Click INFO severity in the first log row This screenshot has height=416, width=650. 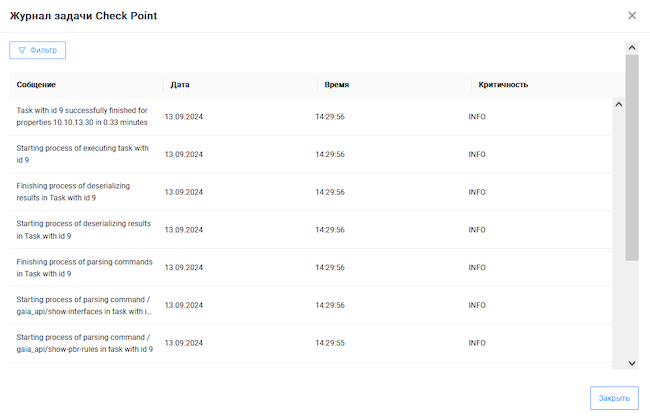point(477,117)
